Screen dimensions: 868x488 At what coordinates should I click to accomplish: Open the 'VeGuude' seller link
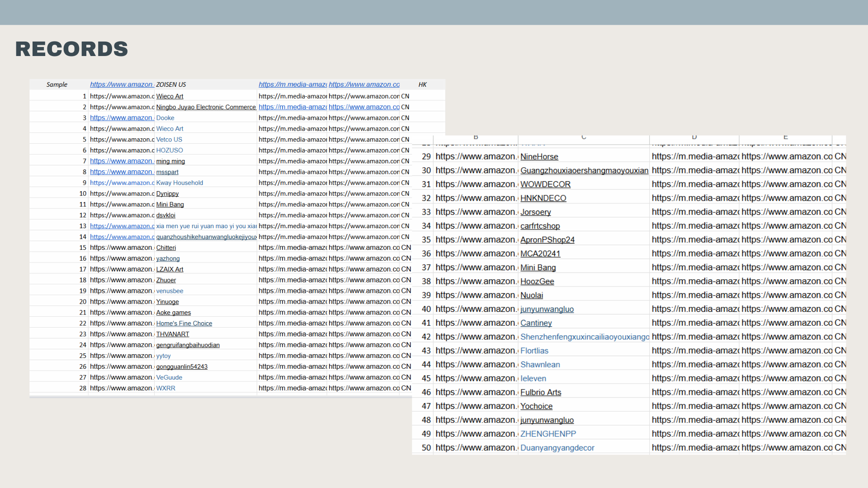pyautogui.click(x=169, y=378)
